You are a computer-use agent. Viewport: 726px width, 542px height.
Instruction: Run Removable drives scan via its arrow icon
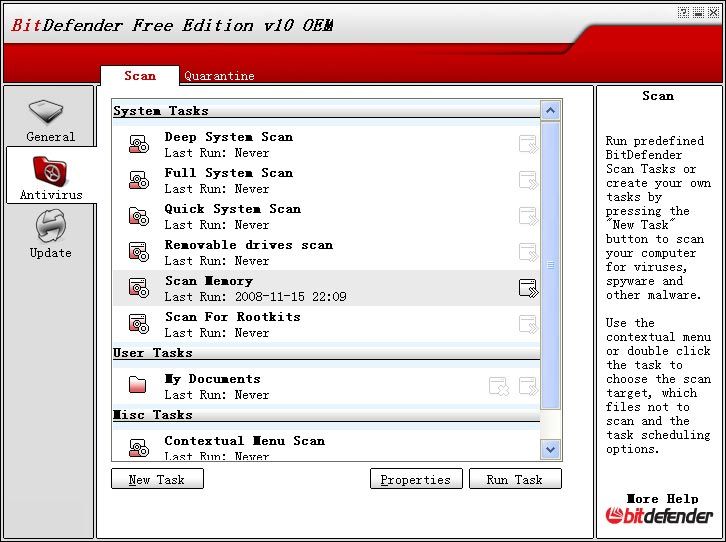point(528,252)
